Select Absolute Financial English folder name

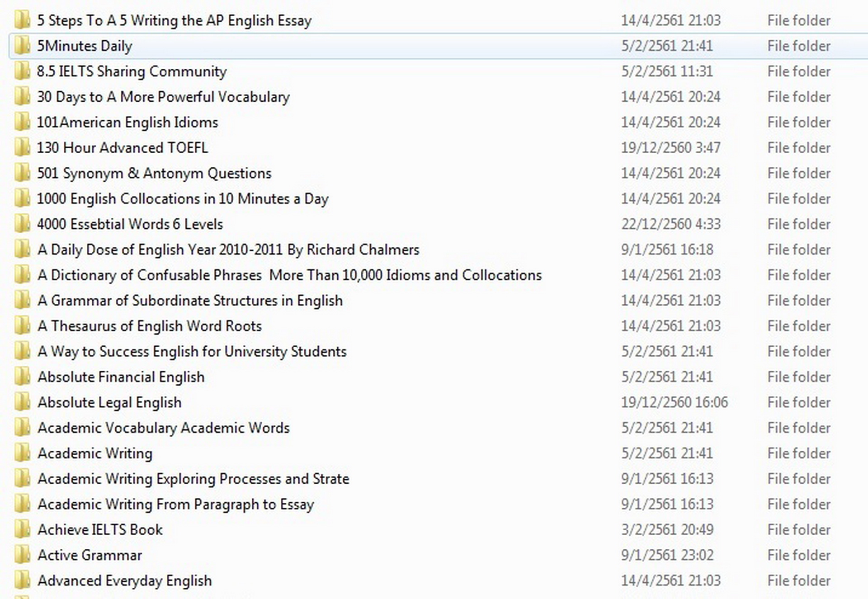(x=121, y=377)
